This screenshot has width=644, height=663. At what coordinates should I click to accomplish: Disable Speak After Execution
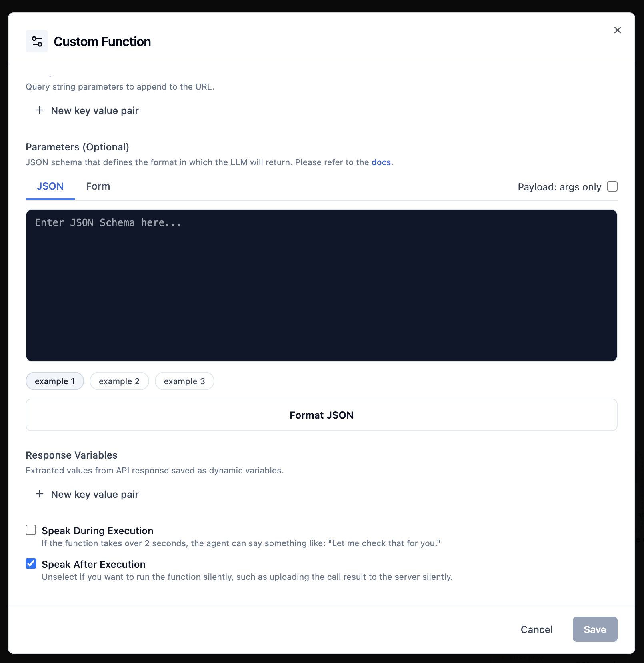coord(30,564)
